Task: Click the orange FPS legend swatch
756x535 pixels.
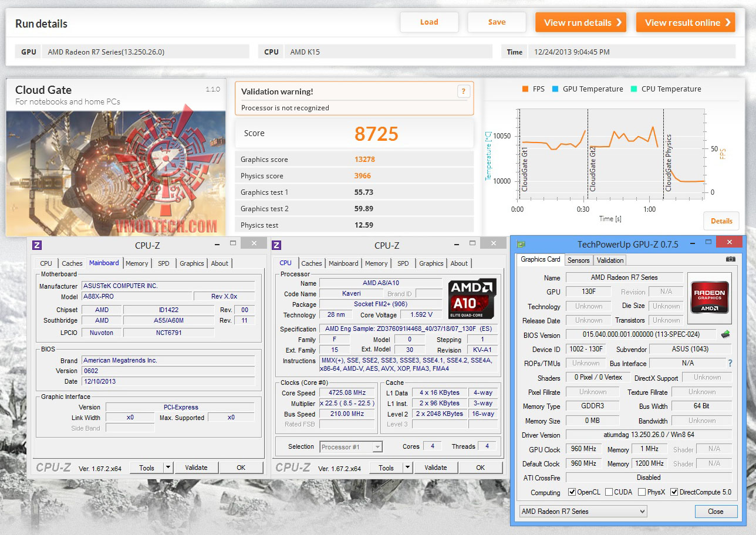Action: [x=525, y=89]
